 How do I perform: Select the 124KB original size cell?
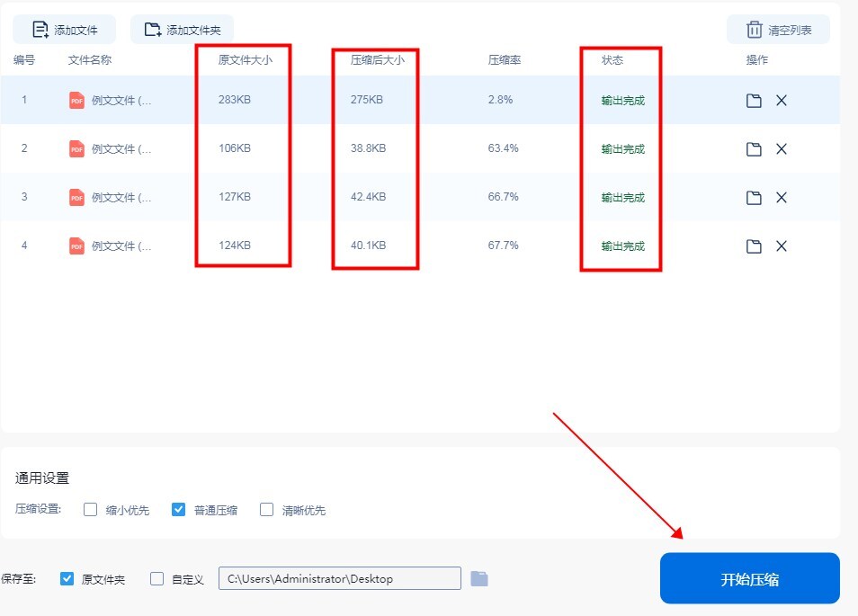(235, 246)
